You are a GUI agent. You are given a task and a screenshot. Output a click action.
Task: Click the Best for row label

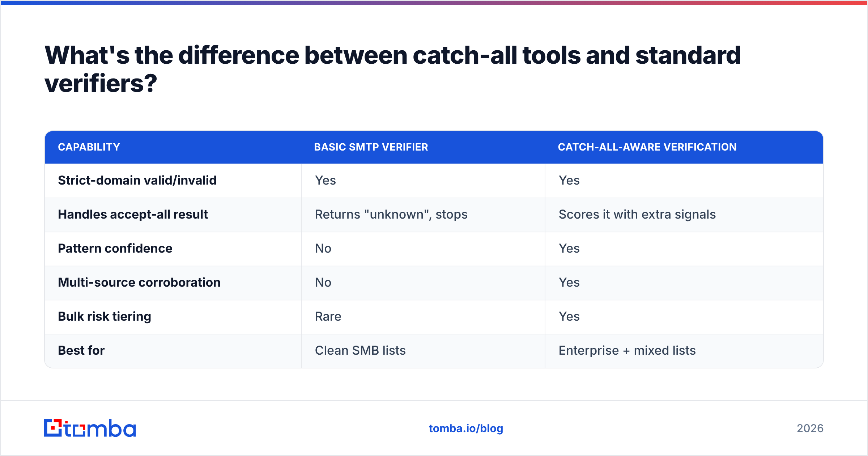click(x=81, y=350)
